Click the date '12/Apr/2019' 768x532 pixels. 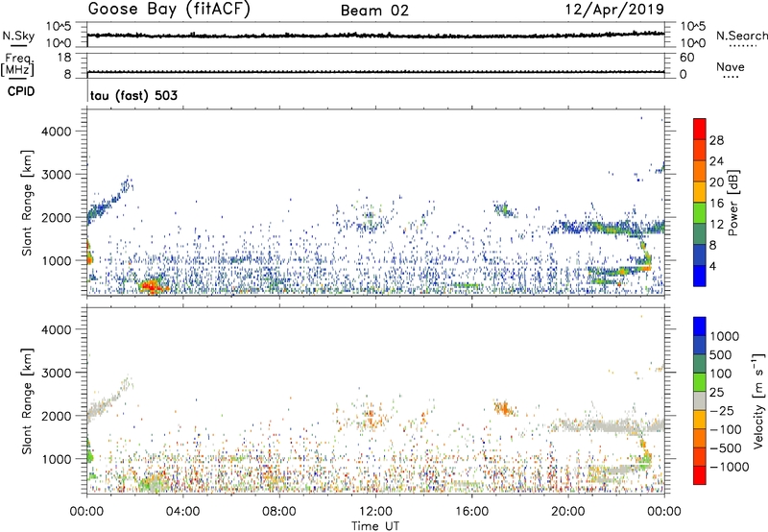pyautogui.click(x=614, y=10)
